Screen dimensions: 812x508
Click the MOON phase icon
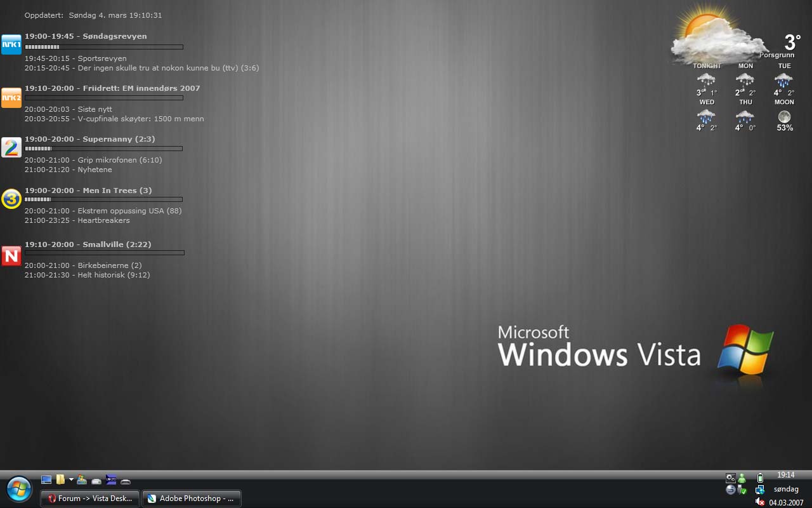coord(785,117)
